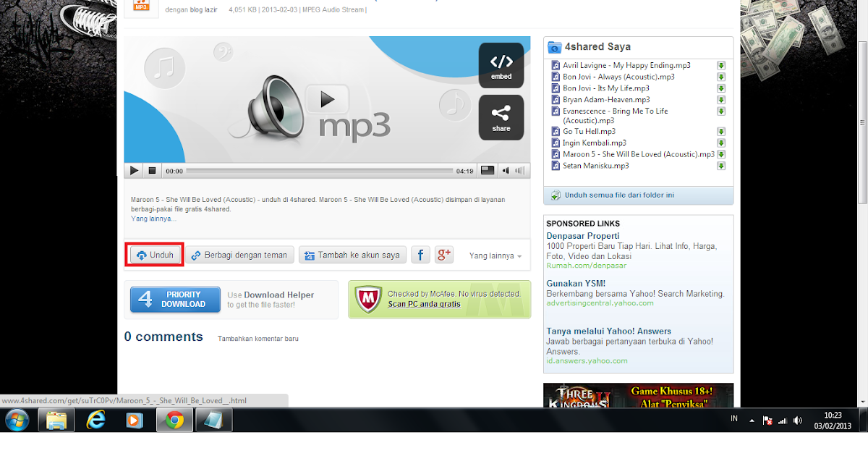This screenshot has height=456, width=868.
Task: Click the small play button in player bar
Action: point(134,171)
